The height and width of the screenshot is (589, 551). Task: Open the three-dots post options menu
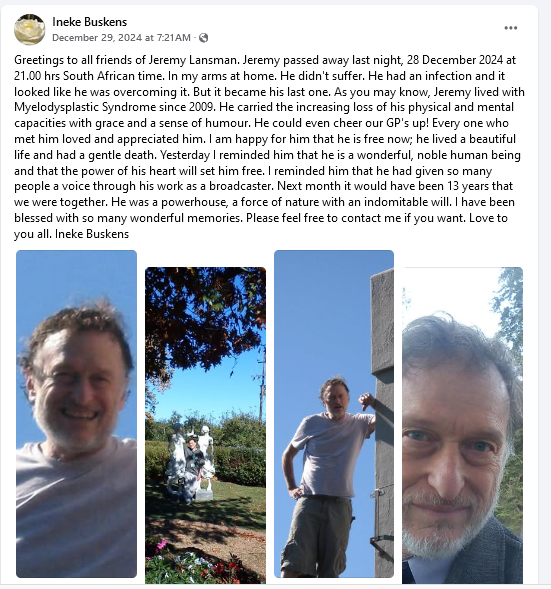pyautogui.click(x=510, y=28)
